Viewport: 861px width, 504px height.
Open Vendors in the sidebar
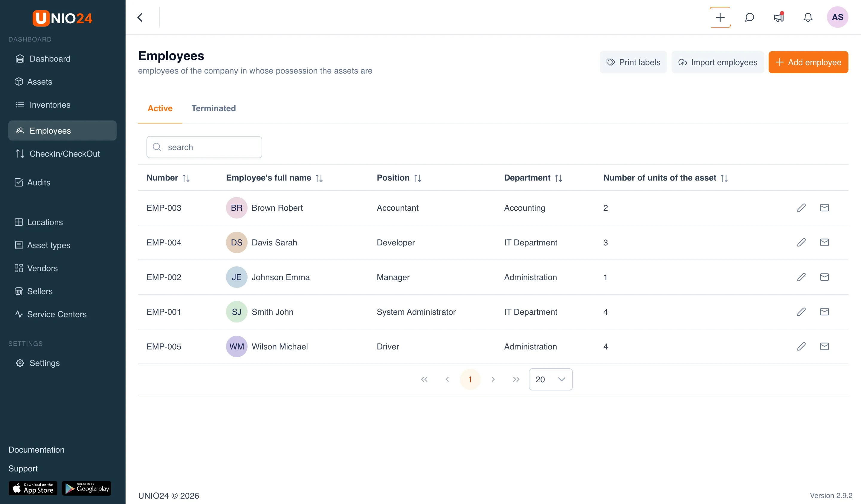point(62,268)
